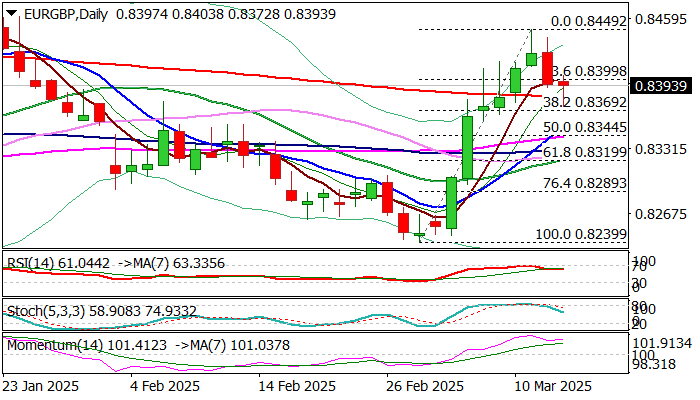Screen dimensions: 700x400
Task: Select the 0.82675 price axis label
Action: point(661,214)
